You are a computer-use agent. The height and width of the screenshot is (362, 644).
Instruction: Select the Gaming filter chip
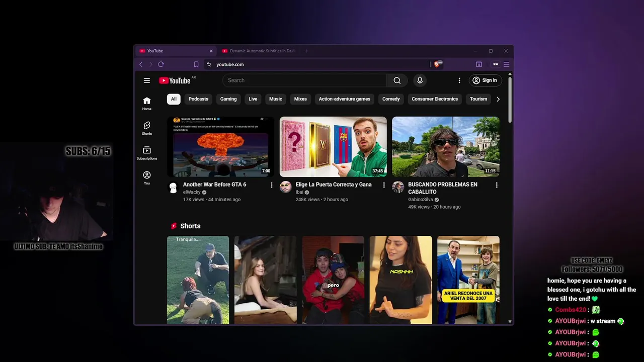pyautogui.click(x=228, y=99)
